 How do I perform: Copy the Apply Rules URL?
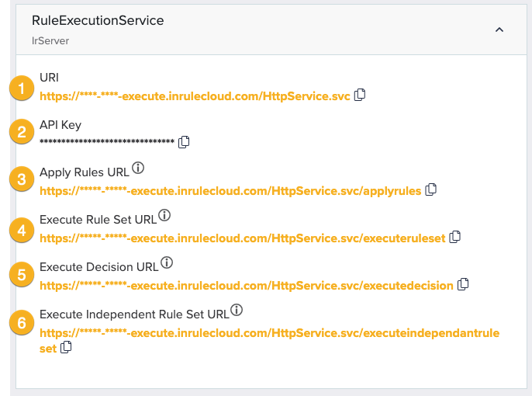431,189
